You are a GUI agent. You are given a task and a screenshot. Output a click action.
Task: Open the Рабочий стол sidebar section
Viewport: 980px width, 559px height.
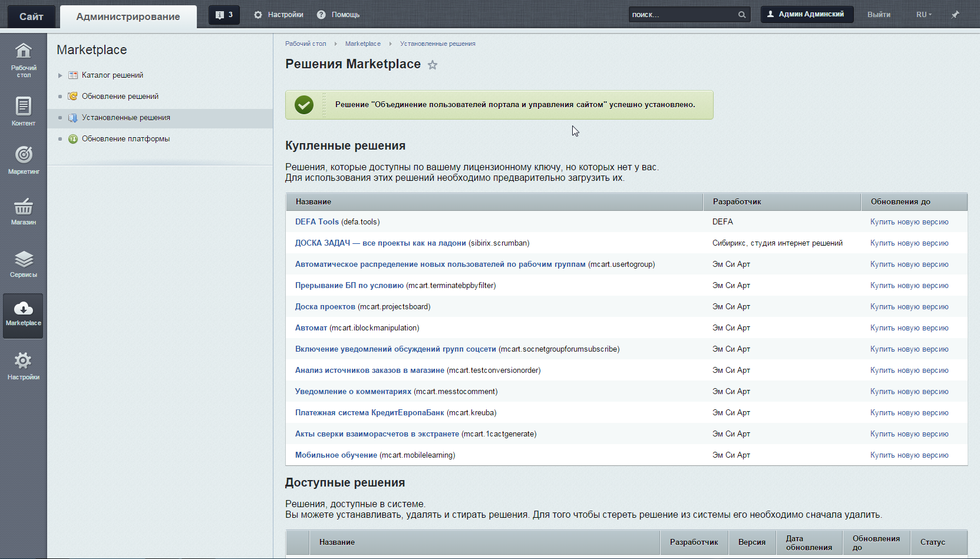[24, 60]
